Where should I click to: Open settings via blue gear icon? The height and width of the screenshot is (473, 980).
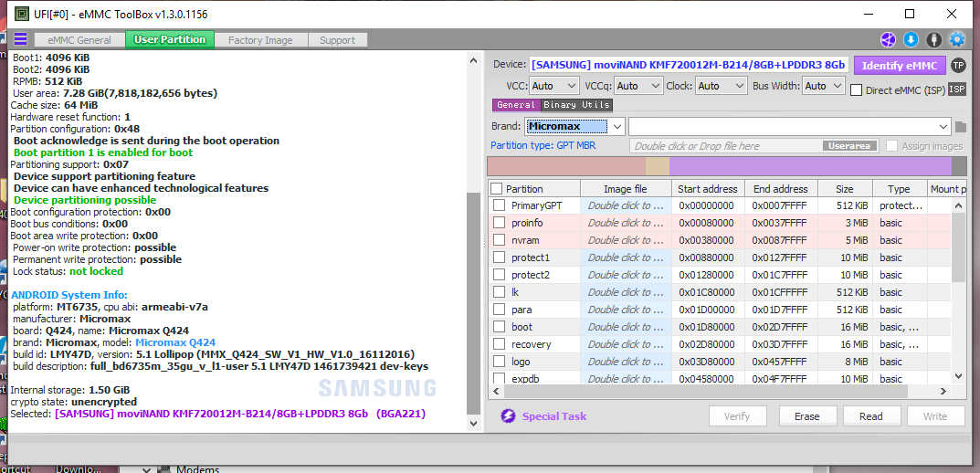[x=957, y=39]
